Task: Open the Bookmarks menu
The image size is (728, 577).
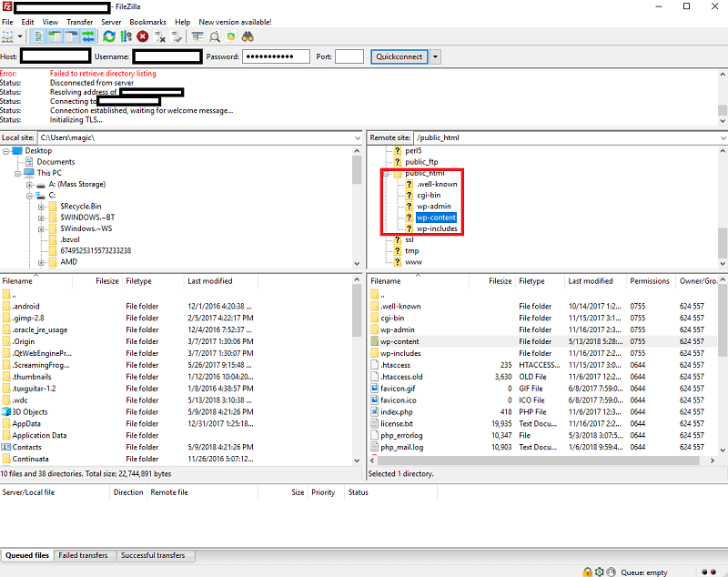Action: coord(147,22)
